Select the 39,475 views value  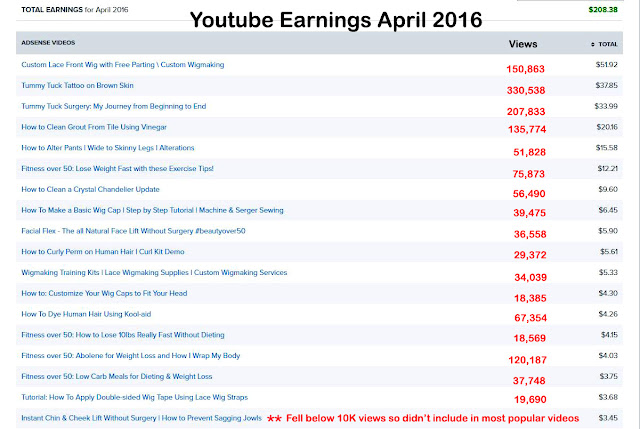(529, 213)
